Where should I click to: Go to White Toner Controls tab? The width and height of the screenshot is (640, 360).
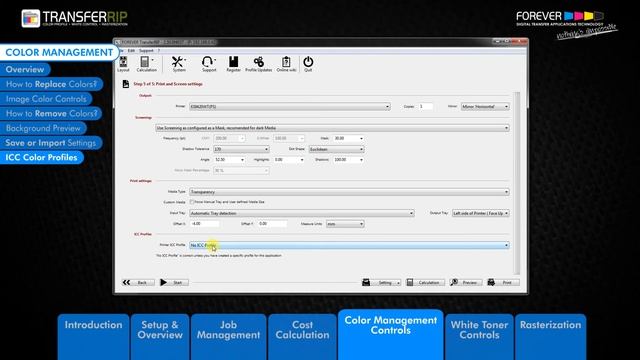pos(480,337)
